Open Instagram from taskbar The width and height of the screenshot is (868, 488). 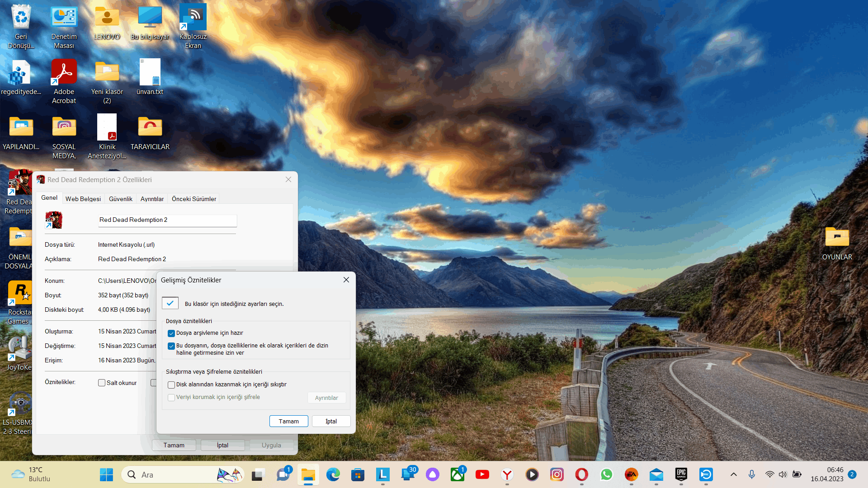click(557, 474)
